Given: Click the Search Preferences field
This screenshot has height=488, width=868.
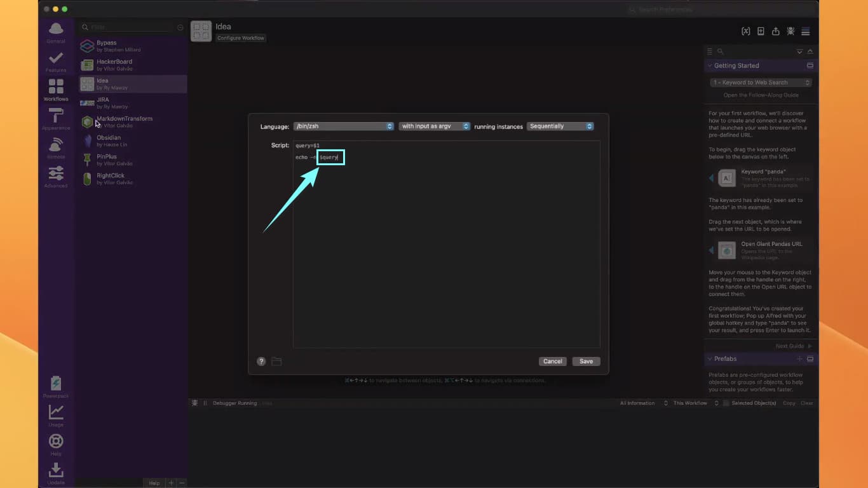Looking at the screenshot, I should [721, 10].
